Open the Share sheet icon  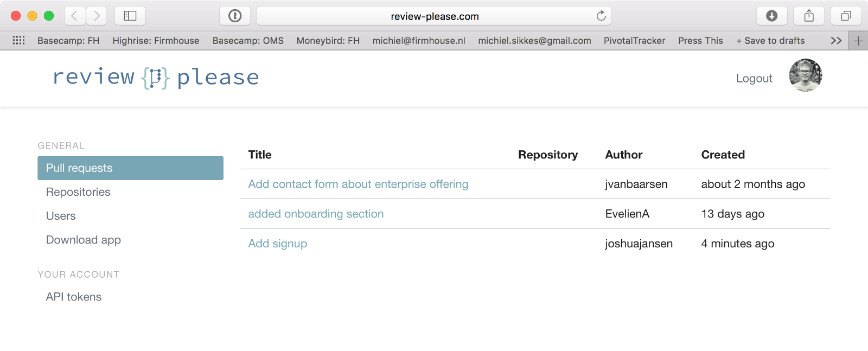(809, 16)
